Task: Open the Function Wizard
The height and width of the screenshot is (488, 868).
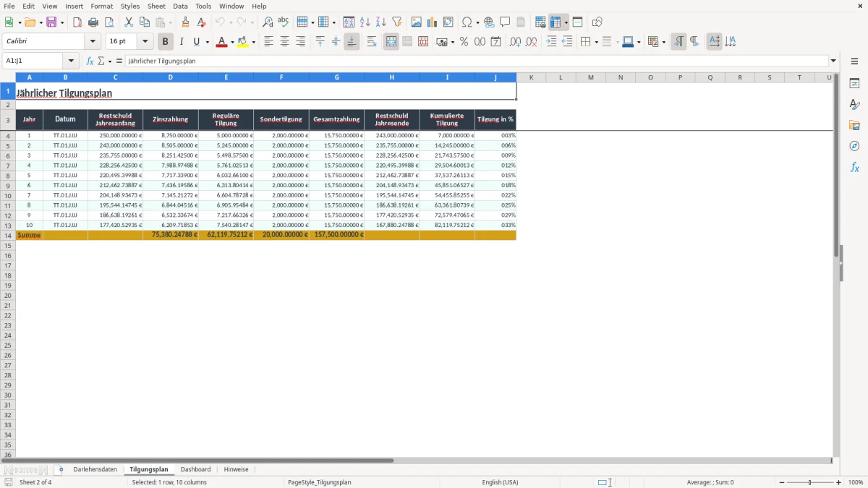Action: [x=90, y=61]
